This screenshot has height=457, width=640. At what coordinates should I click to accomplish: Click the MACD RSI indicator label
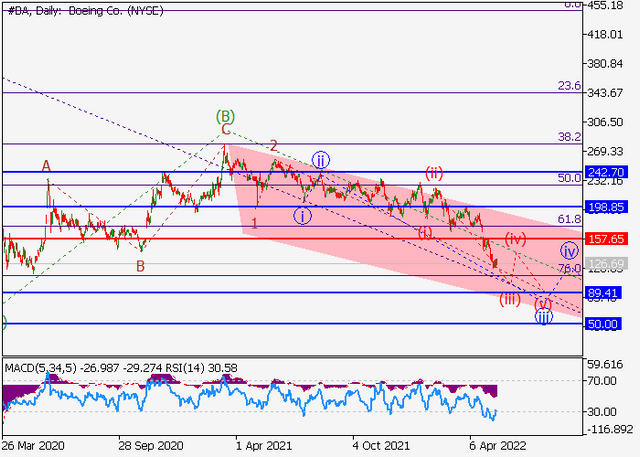121,368
